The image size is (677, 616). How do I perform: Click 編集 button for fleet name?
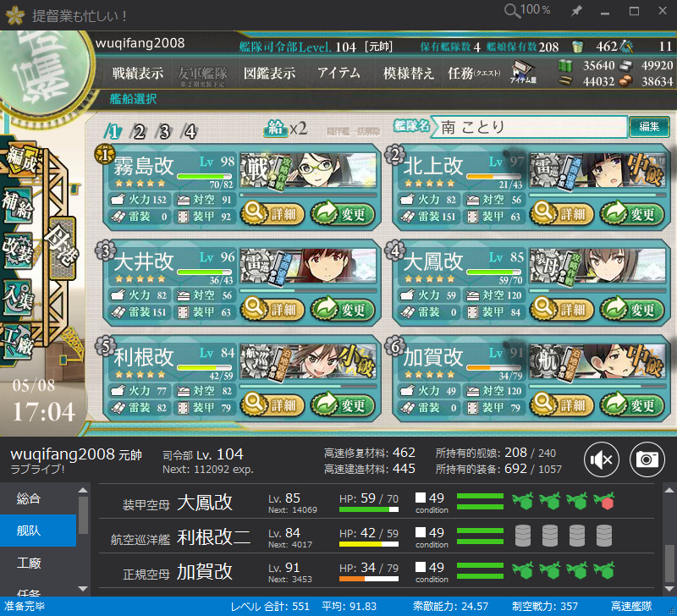[x=649, y=127]
